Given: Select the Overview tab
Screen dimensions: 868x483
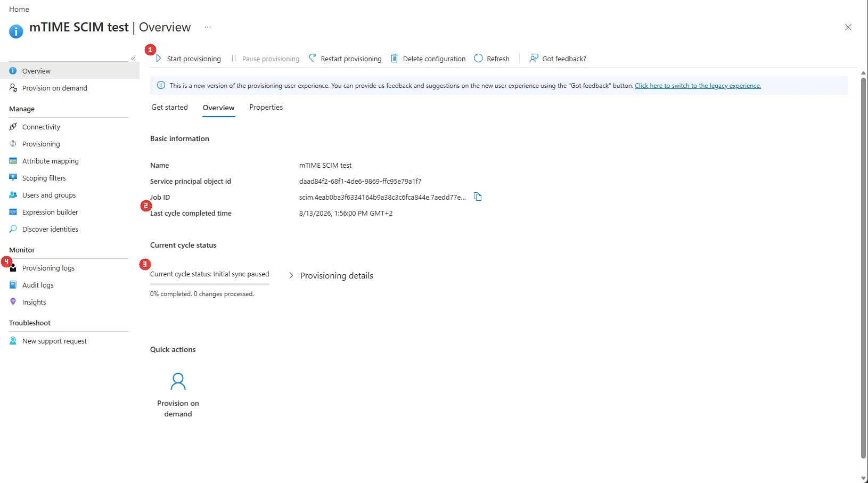Looking at the screenshot, I should tap(218, 108).
